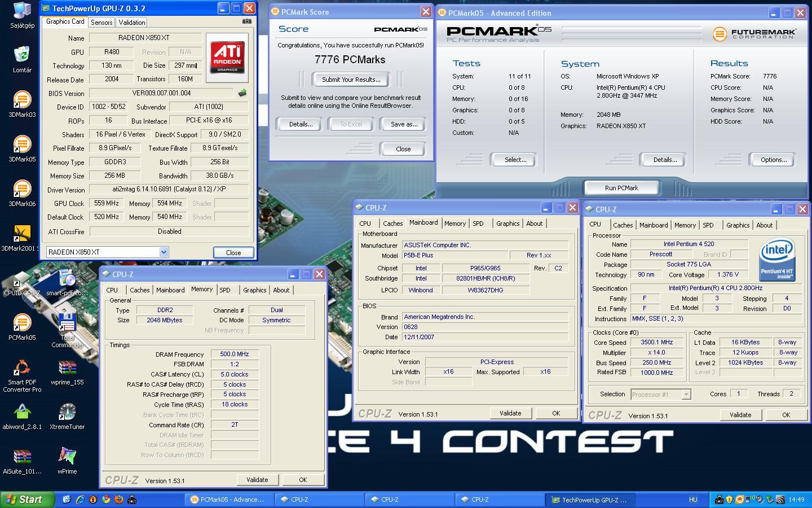Click OK in Mainboard CPU-Z window
This screenshot has width=812, height=508.
[x=556, y=413]
